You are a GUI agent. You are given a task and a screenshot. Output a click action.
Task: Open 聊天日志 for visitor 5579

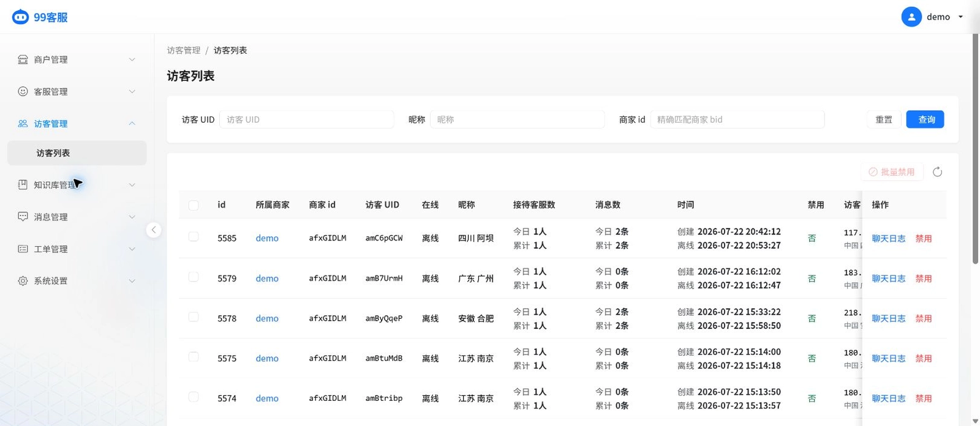(888, 278)
